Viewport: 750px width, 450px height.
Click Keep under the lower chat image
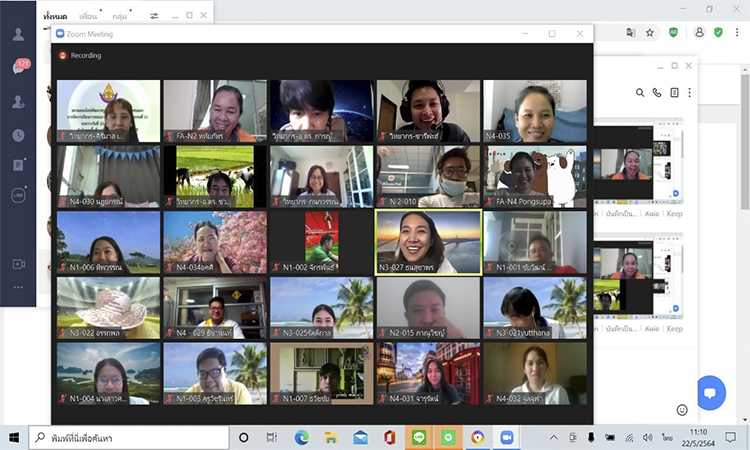674,329
